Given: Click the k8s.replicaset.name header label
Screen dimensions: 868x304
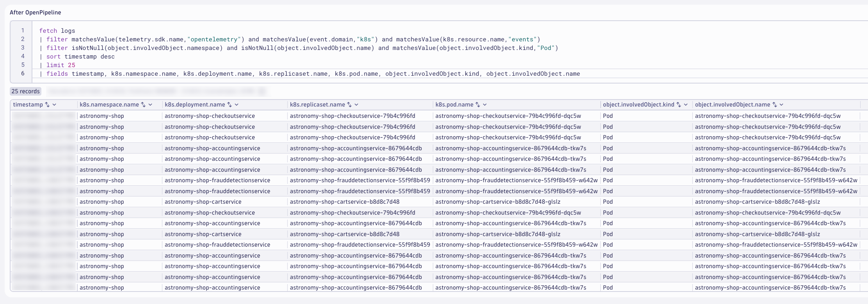Looking at the screenshot, I should (x=317, y=105).
